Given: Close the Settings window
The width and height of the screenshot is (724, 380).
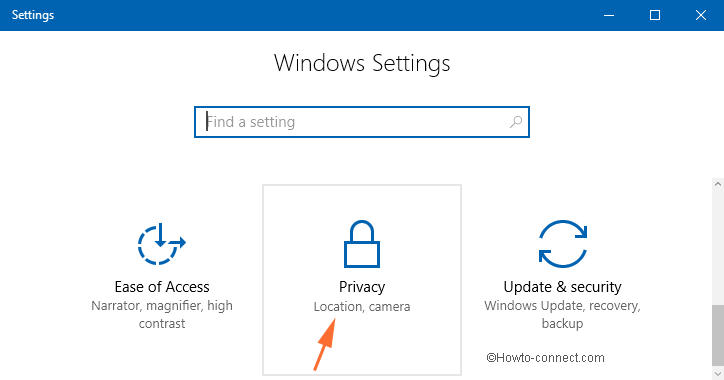Looking at the screenshot, I should (701, 15).
